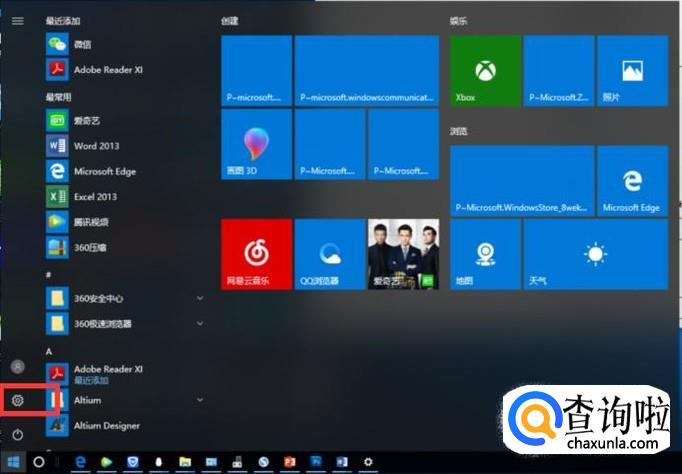Image resolution: width=682 pixels, height=474 pixels.
Task: Open the user account menu
Action: tap(17, 367)
